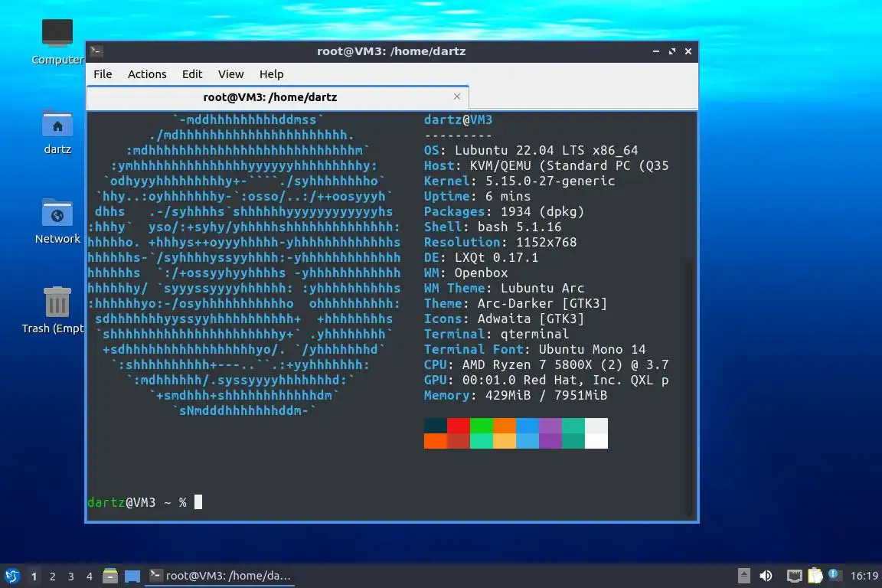
Task: Switch to workspace 2
Action: click(53, 577)
